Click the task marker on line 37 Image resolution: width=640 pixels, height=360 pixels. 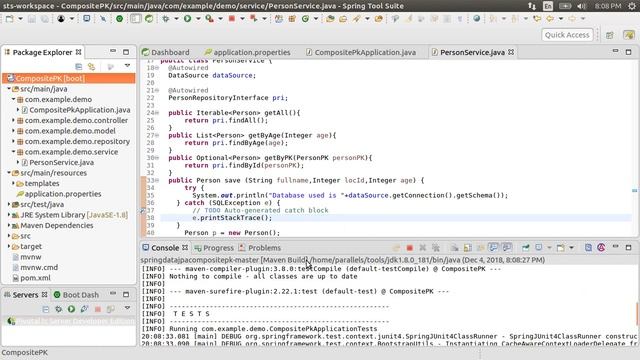143,211
